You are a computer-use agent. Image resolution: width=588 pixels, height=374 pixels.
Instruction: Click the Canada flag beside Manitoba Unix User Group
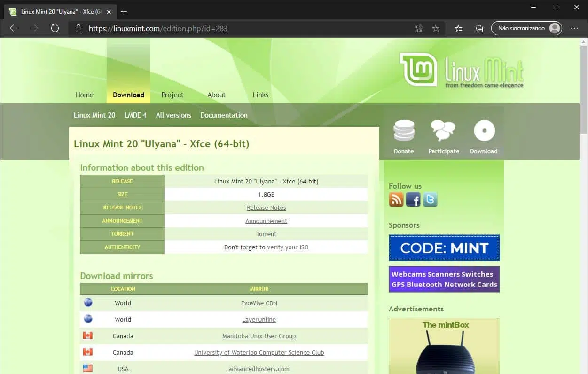(88, 335)
